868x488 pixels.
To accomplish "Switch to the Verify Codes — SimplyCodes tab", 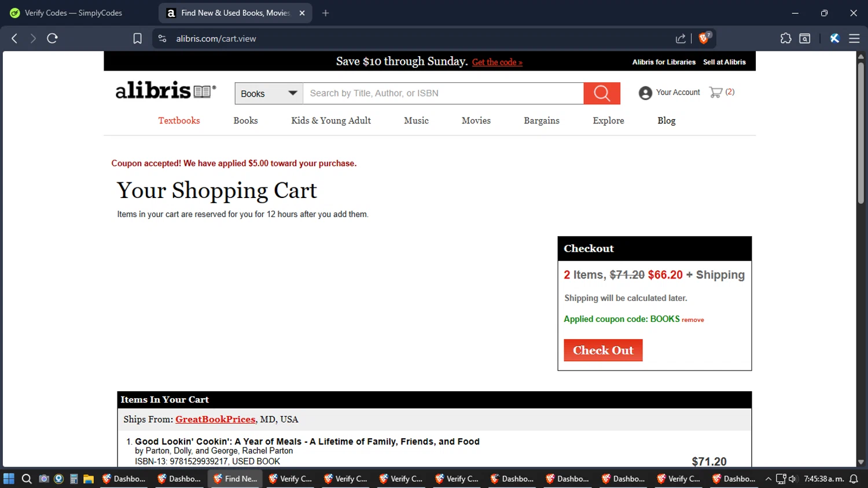I will tap(73, 13).
